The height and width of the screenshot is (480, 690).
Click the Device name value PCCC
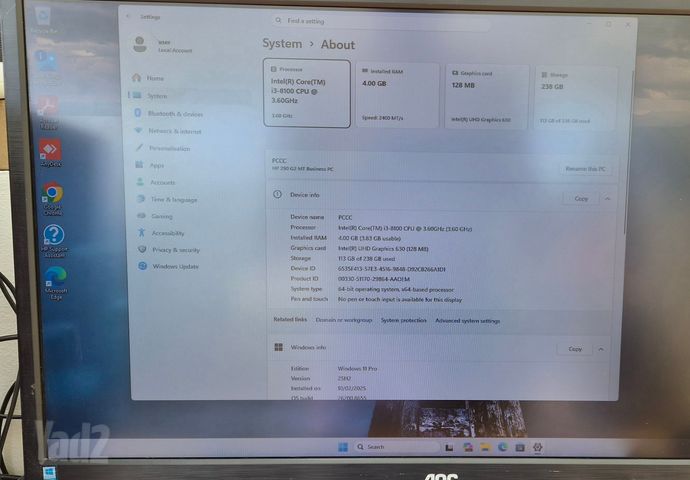345,217
